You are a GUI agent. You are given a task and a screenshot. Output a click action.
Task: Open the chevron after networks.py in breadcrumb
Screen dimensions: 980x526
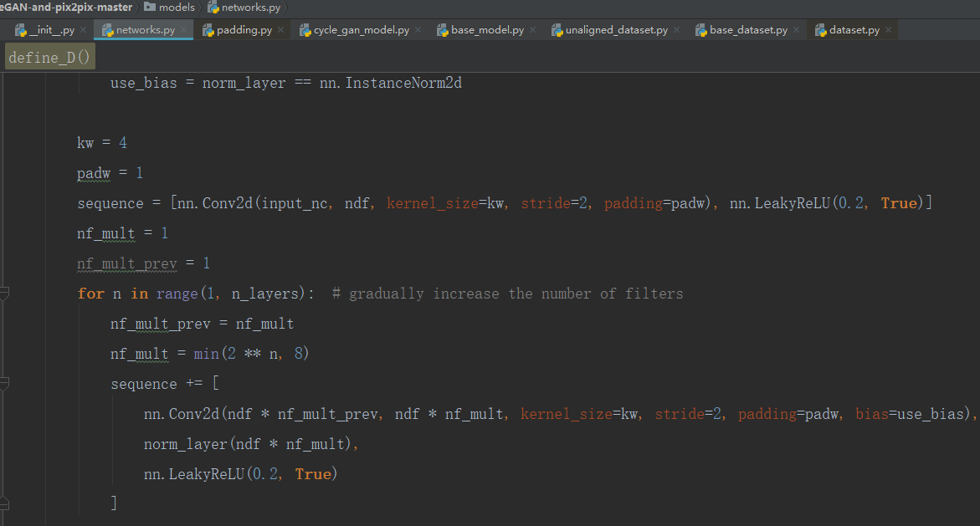(285, 8)
